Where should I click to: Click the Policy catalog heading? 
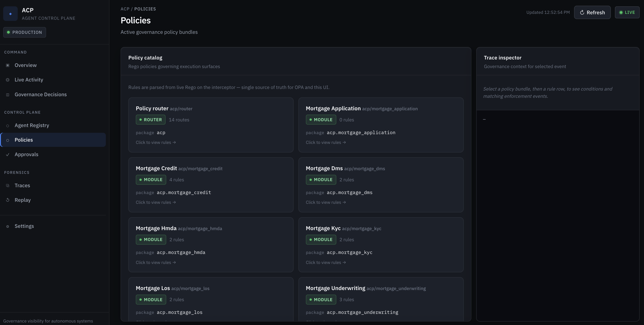[145, 58]
